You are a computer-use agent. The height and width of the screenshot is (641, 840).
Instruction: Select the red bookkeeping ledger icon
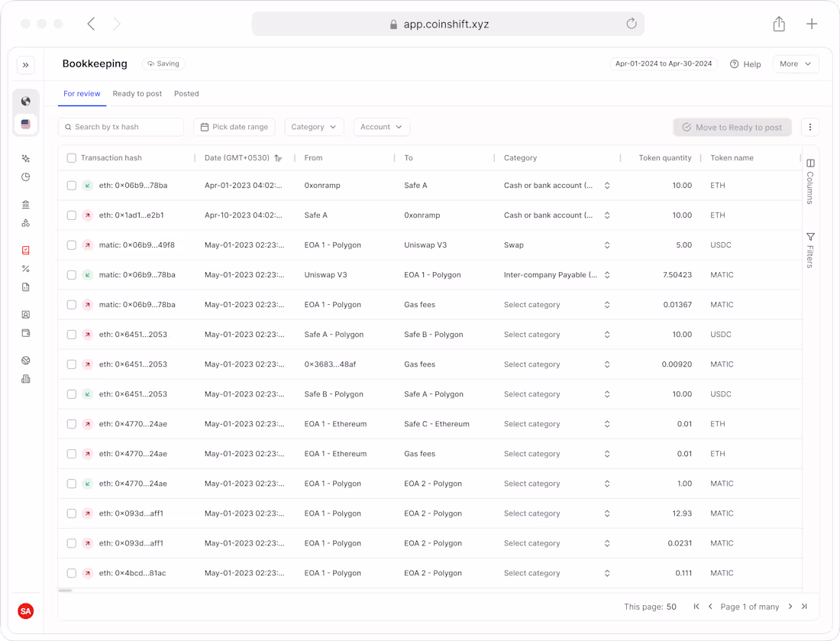[x=25, y=250]
